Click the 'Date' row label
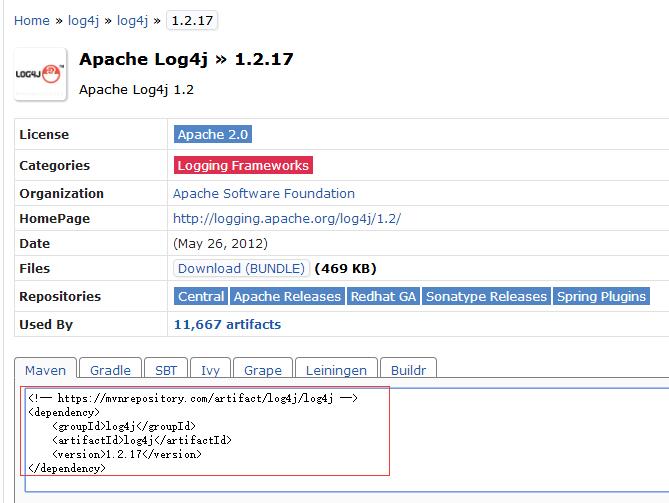This screenshot has width=669, height=503. (x=35, y=244)
